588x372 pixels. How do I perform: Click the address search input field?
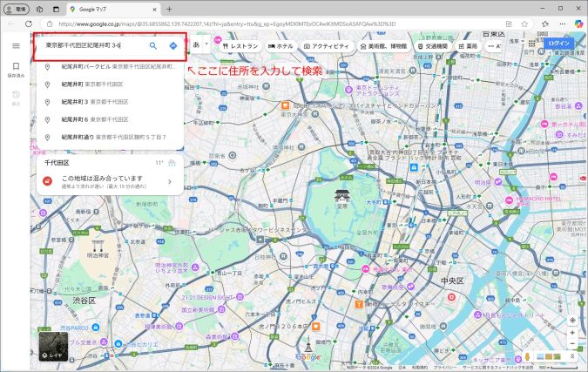point(91,44)
